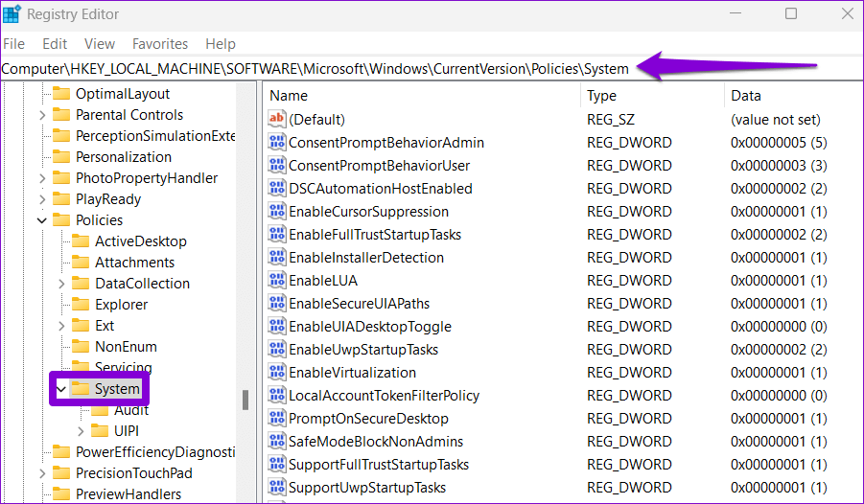Select the PowerEfficiencyDiagnosti key
Viewport: 864px width, 504px height.
[x=155, y=451]
